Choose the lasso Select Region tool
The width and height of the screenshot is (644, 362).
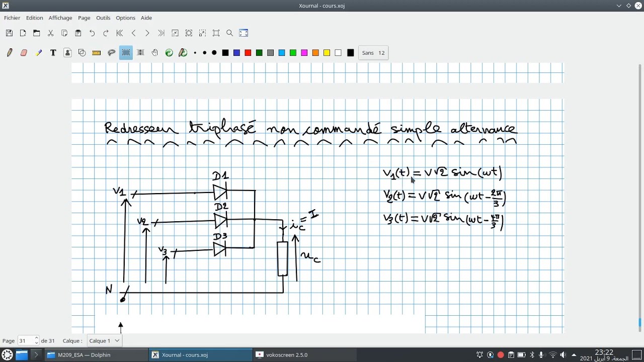coord(112,53)
